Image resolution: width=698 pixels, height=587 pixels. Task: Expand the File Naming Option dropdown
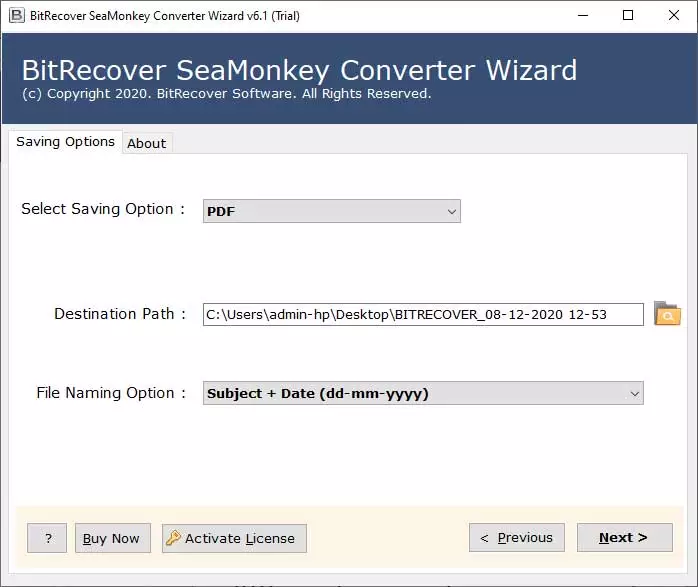[423, 393]
